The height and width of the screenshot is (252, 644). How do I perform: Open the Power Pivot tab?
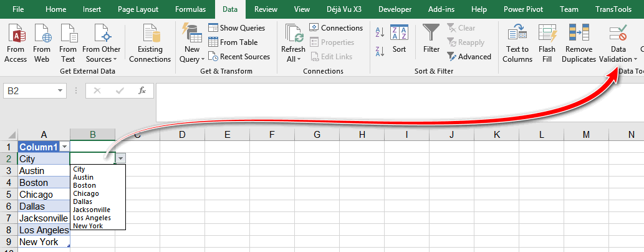click(523, 9)
